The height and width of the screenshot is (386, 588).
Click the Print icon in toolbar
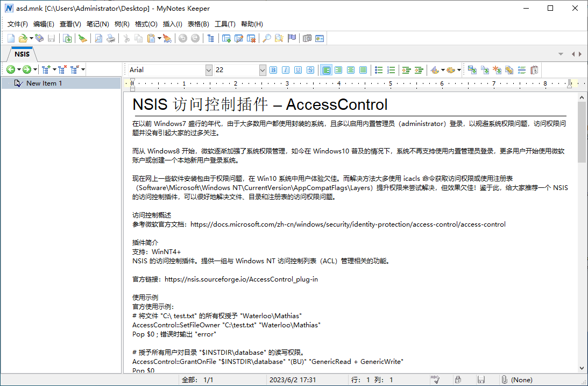tap(110, 38)
